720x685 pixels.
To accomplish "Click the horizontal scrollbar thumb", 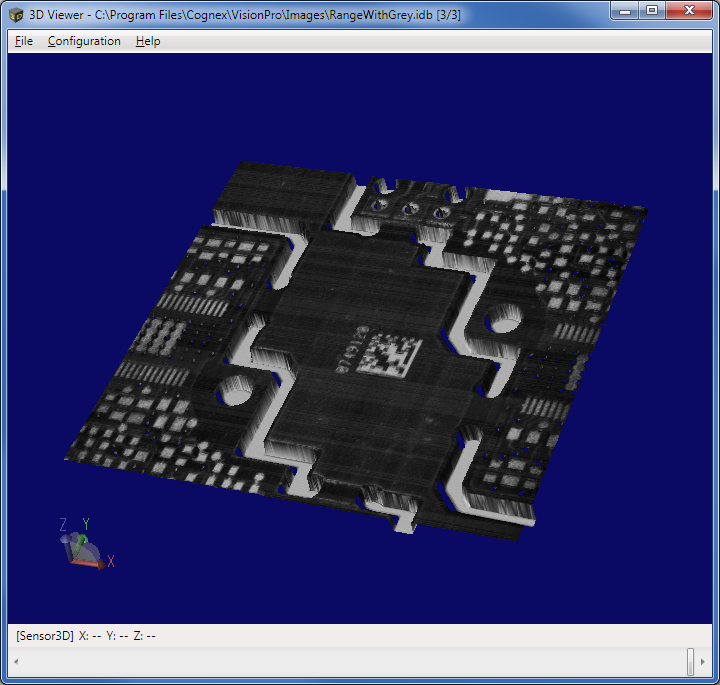I will [690, 662].
